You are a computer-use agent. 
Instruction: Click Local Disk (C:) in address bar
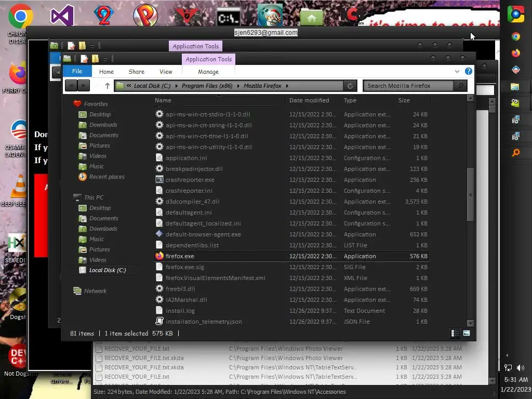click(152, 86)
